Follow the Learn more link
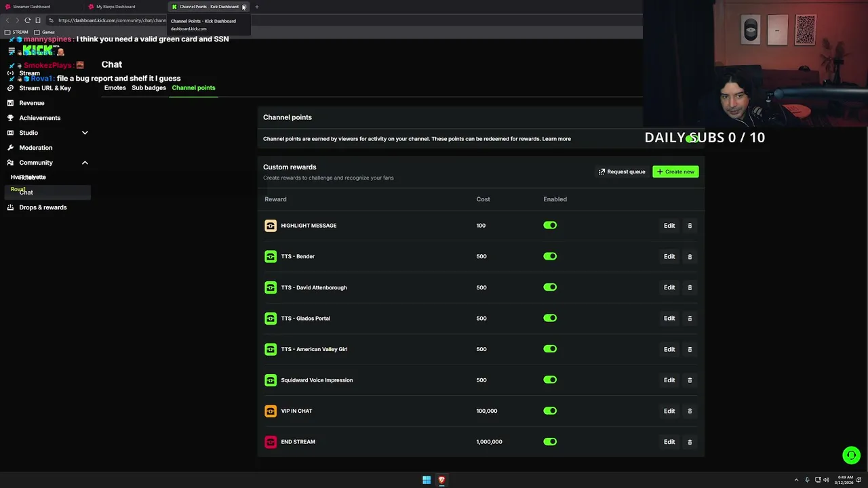868x488 pixels. [x=556, y=139]
